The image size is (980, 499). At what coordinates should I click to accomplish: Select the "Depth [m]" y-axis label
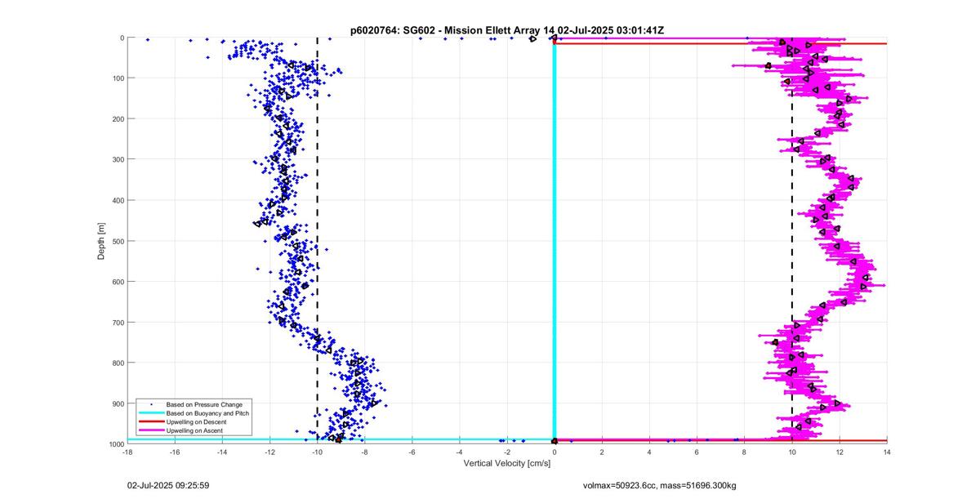(x=101, y=241)
